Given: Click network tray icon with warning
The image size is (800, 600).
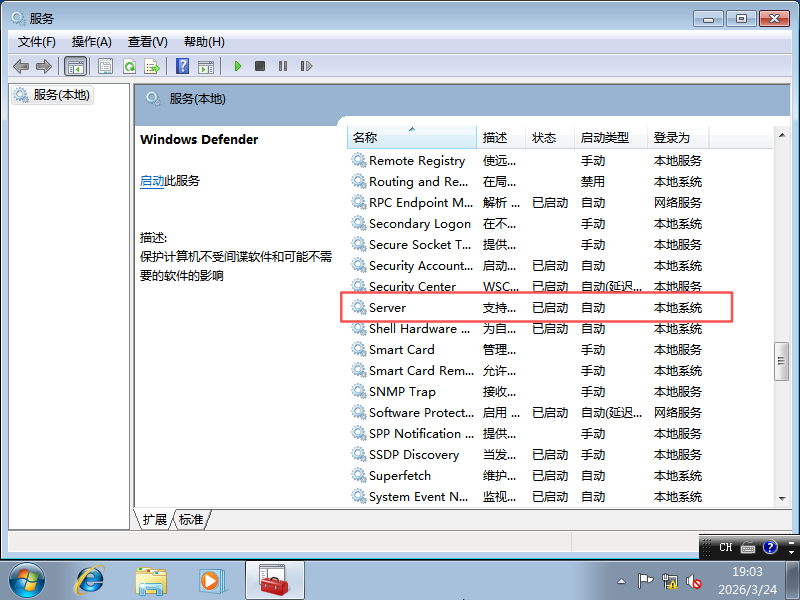Looking at the screenshot, I should 669,581.
